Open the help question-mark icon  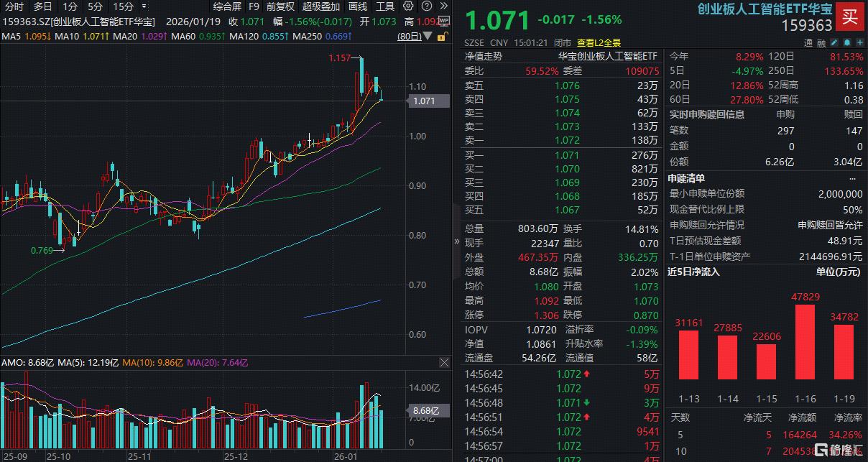click(x=427, y=6)
